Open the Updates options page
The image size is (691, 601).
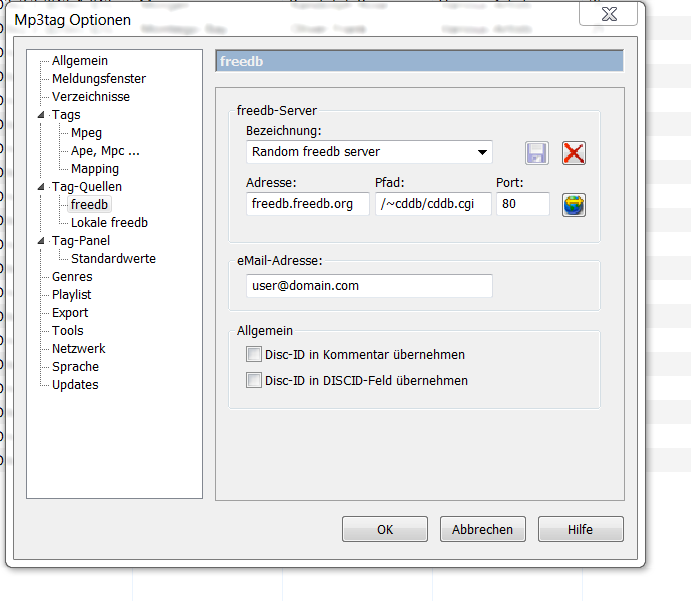75,385
